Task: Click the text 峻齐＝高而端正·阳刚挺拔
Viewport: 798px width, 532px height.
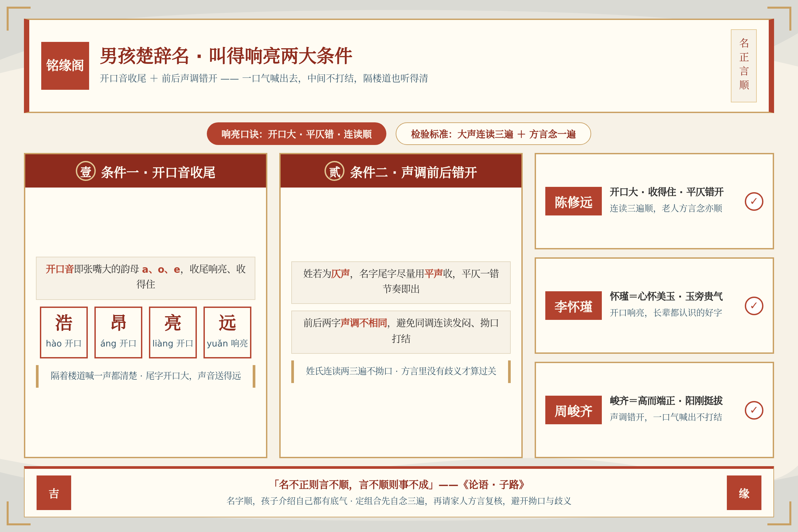Action: point(666,401)
